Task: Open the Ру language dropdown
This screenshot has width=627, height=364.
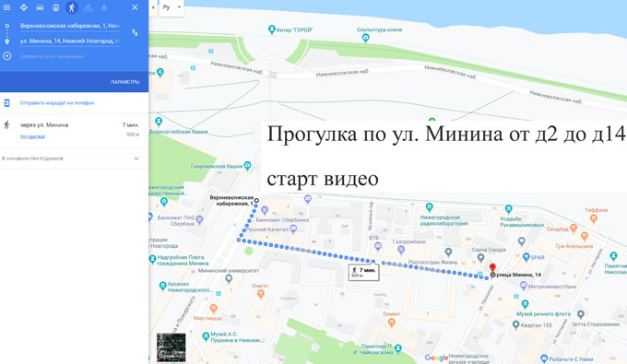Action: tap(172, 7)
